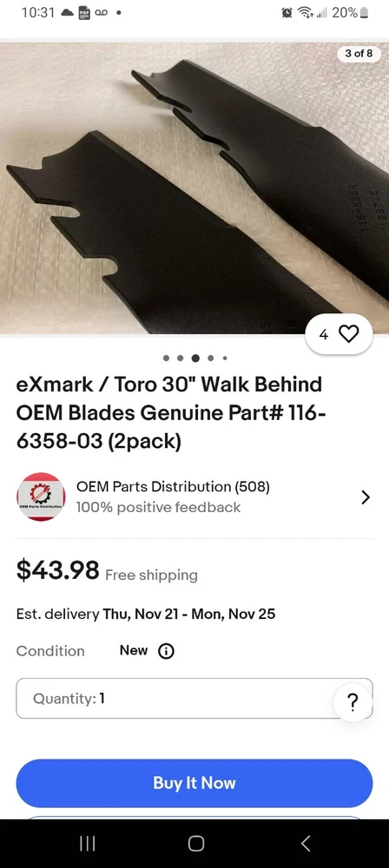Image resolution: width=389 pixels, height=868 pixels.
Task: Click the Buy It Now button
Action: coord(194,783)
